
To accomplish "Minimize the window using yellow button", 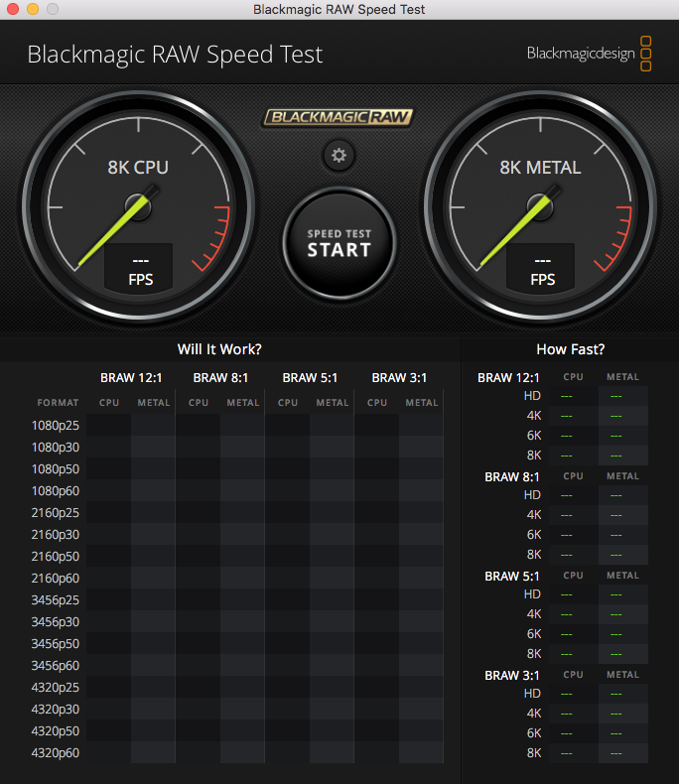I will pos(33,9).
